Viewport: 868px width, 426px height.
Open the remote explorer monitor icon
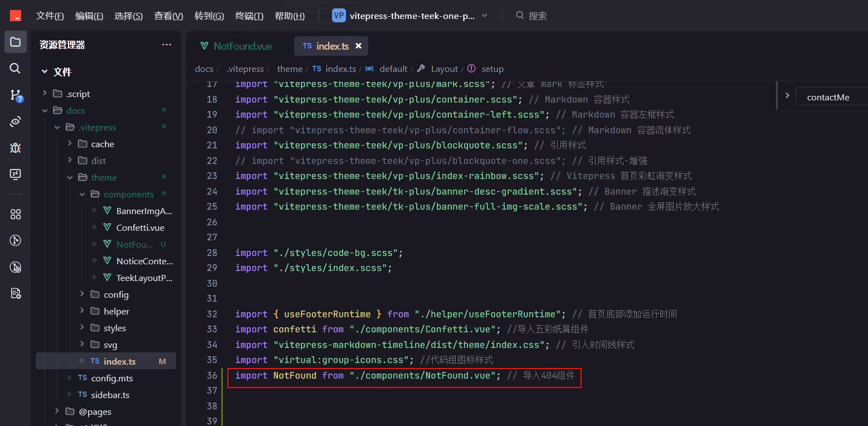(x=16, y=174)
